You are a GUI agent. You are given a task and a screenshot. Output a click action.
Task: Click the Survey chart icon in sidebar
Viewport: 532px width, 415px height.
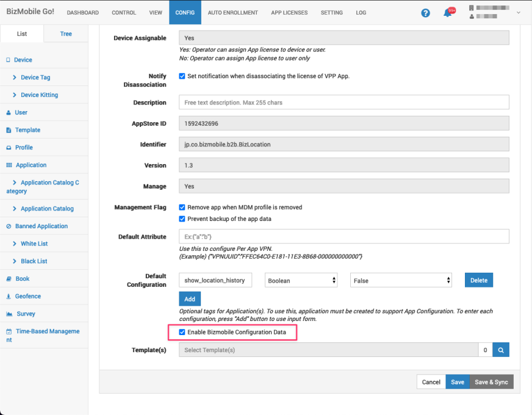pyautogui.click(x=9, y=314)
